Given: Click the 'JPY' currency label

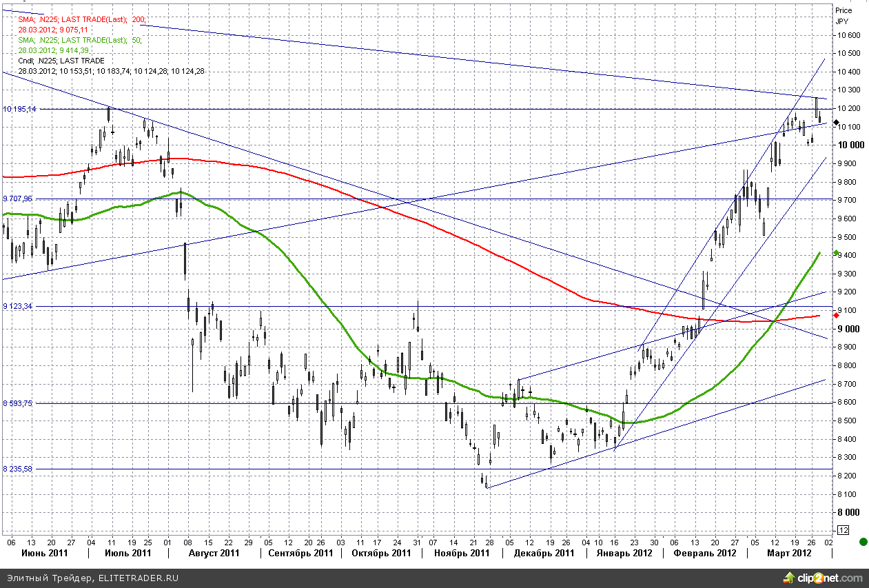Looking at the screenshot, I should click(x=841, y=21).
